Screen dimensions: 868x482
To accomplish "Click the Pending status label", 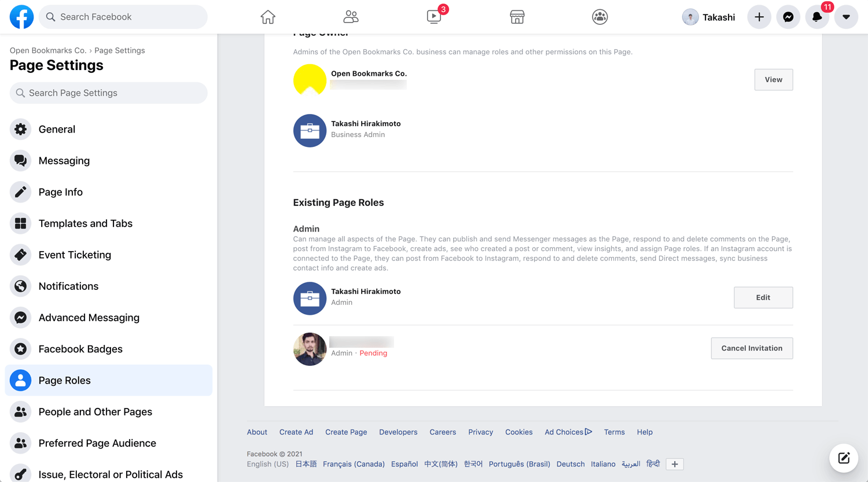I will (373, 353).
